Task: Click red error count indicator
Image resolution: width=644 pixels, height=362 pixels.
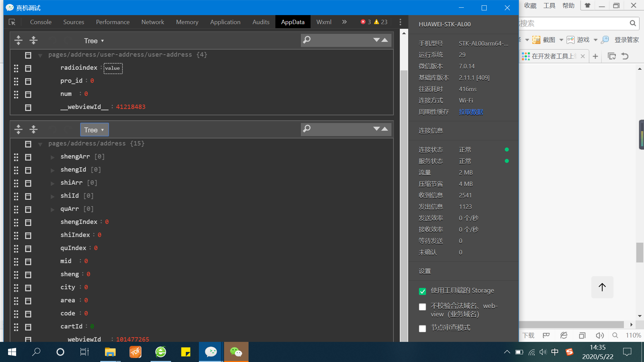Action: (x=365, y=22)
